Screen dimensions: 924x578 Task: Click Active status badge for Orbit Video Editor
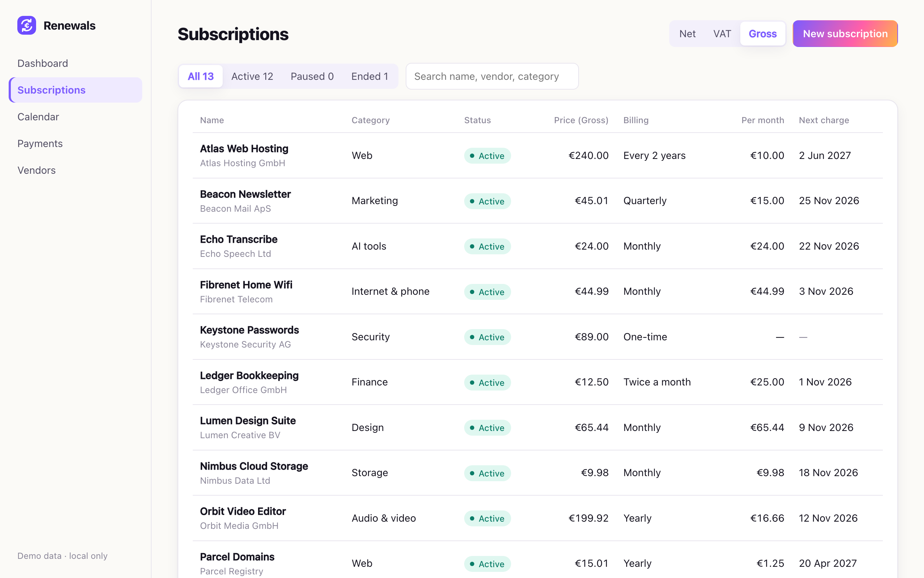coord(487,518)
